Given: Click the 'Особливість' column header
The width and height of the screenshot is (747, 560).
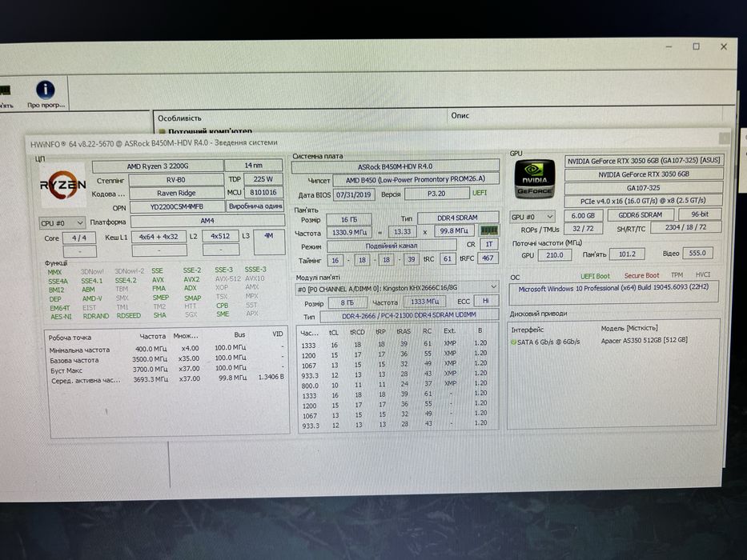Looking at the screenshot, I should click(179, 118).
